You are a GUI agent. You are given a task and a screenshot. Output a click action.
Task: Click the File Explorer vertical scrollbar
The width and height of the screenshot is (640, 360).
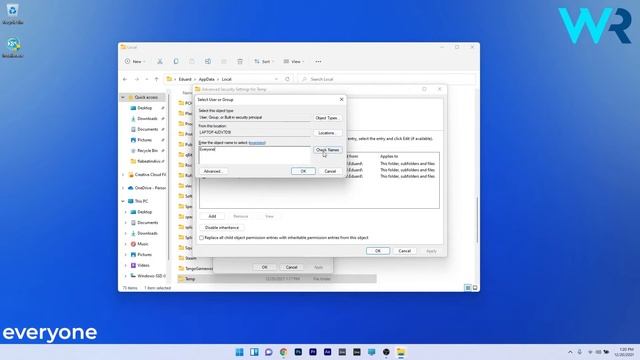tap(477, 220)
